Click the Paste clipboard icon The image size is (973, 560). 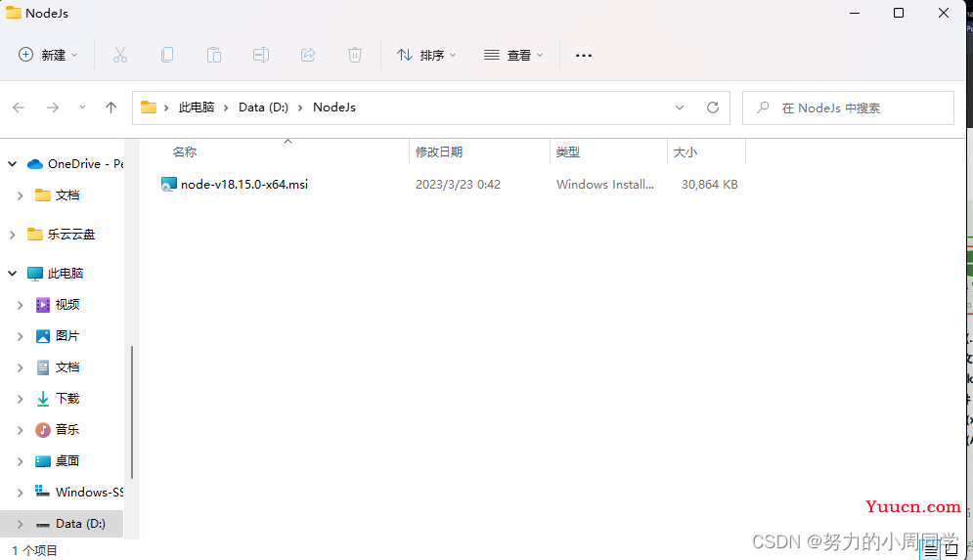tap(214, 55)
